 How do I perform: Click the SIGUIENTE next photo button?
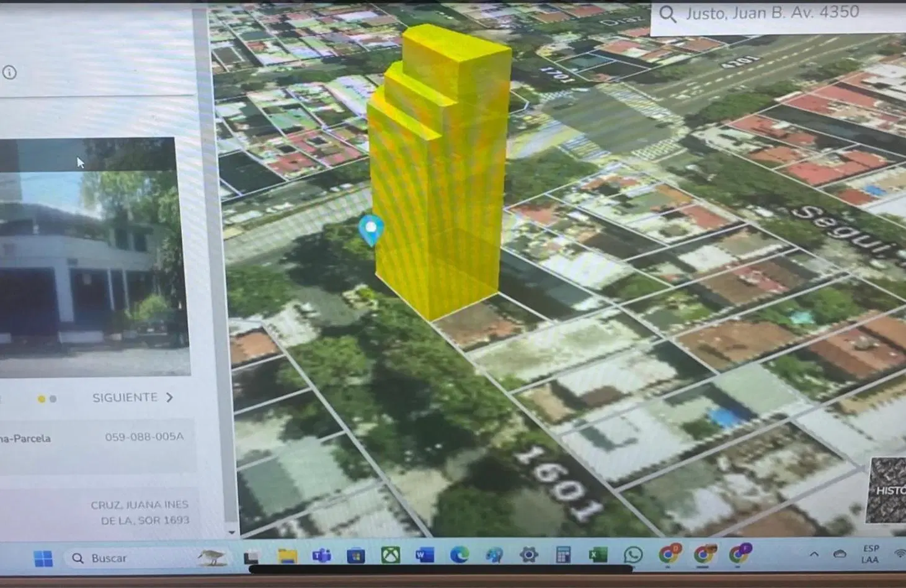click(x=133, y=398)
